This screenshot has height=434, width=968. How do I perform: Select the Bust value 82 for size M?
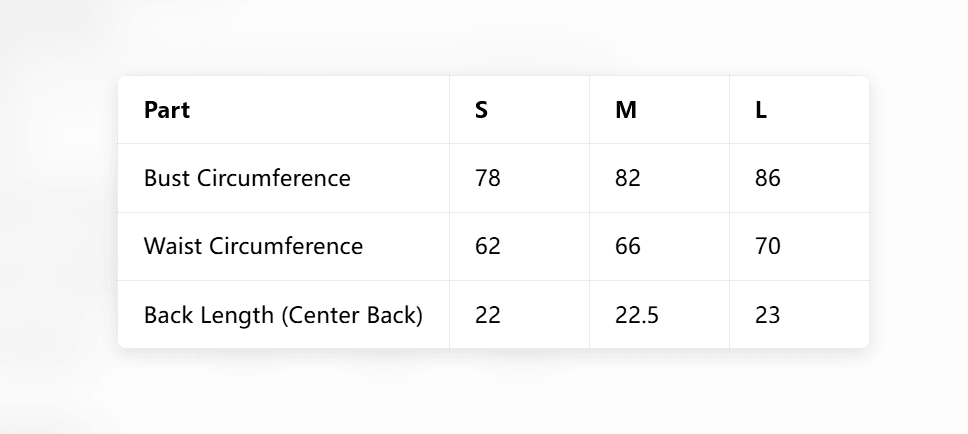coord(628,178)
